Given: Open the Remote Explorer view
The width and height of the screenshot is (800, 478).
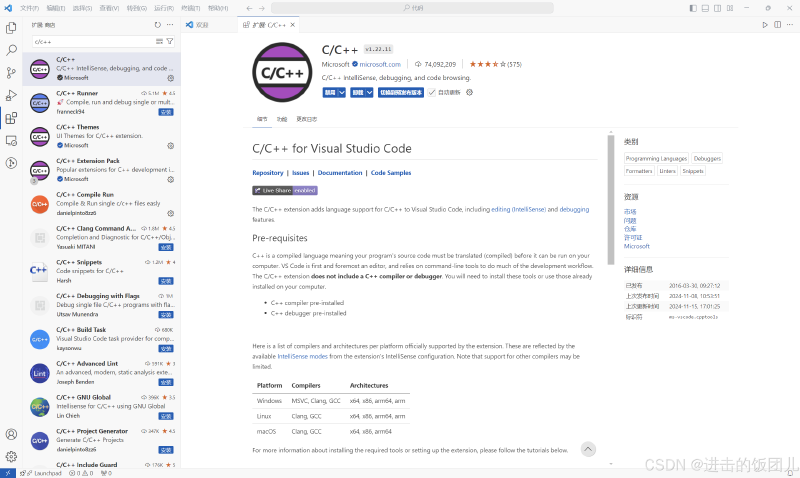Looking at the screenshot, I should coord(11,141).
